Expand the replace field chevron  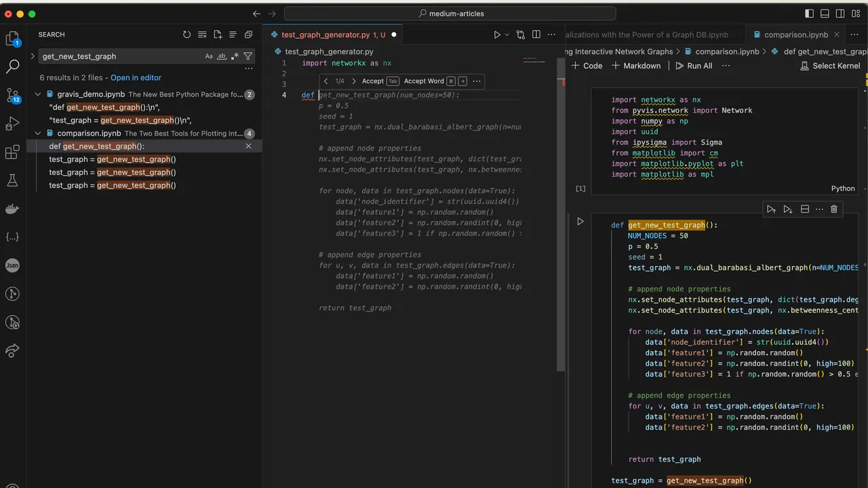point(32,56)
